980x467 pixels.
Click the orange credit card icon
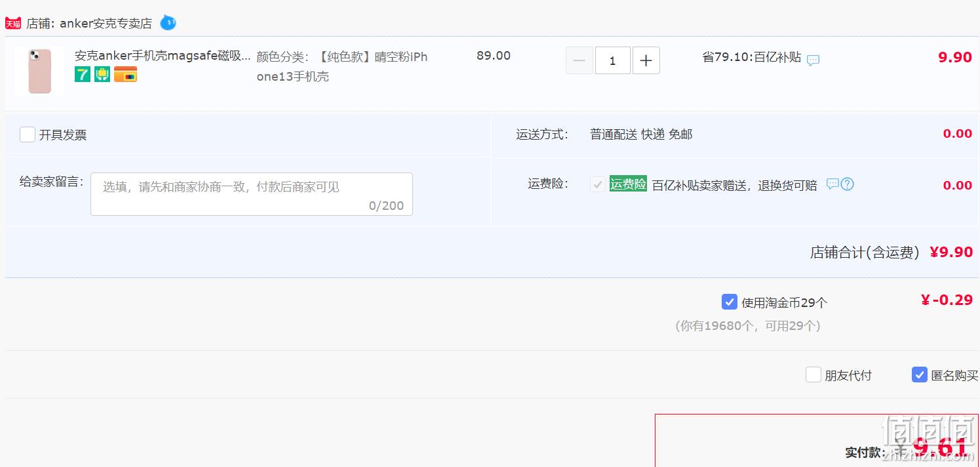tap(125, 74)
